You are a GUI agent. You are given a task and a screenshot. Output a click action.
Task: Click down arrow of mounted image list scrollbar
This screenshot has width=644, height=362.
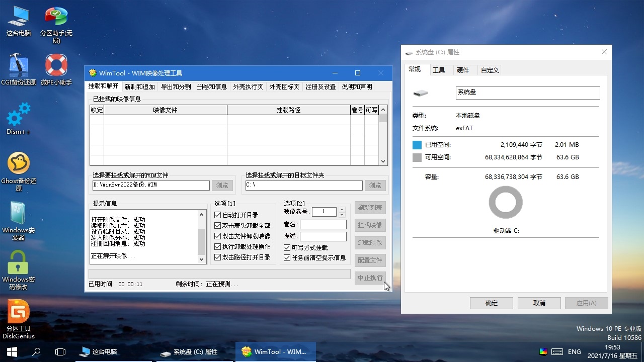[x=383, y=161]
